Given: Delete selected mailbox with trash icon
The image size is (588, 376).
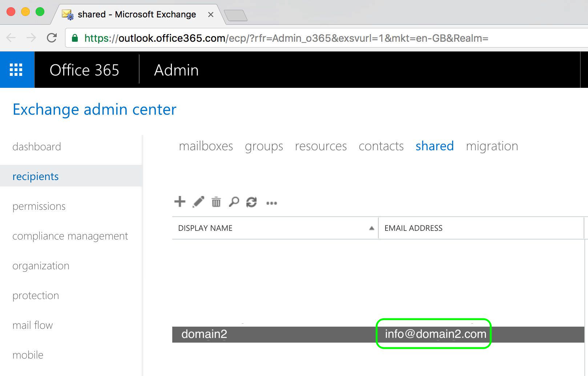Looking at the screenshot, I should click(x=216, y=202).
